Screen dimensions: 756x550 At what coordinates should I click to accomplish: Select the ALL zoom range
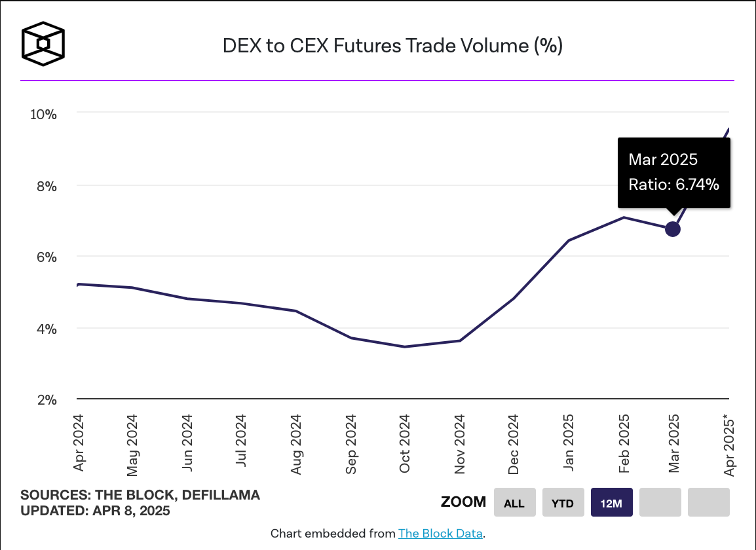(514, 502)
